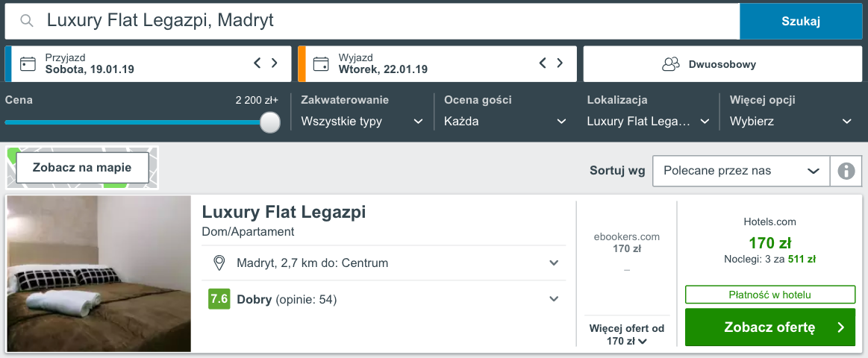Screen dimensions: 868x358
Task: Click the search magnifier icon
Action: tap(27, 21)
